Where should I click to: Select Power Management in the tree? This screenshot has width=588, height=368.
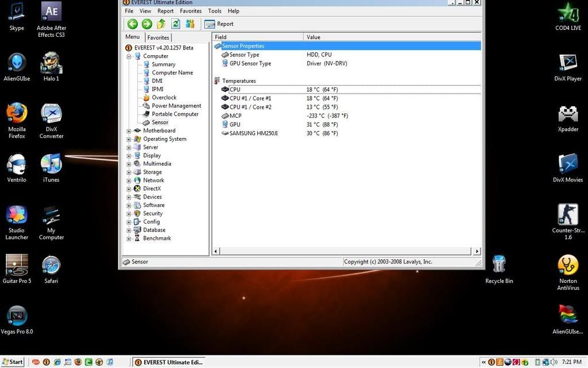pyautogui.click(x=176, y=106)
